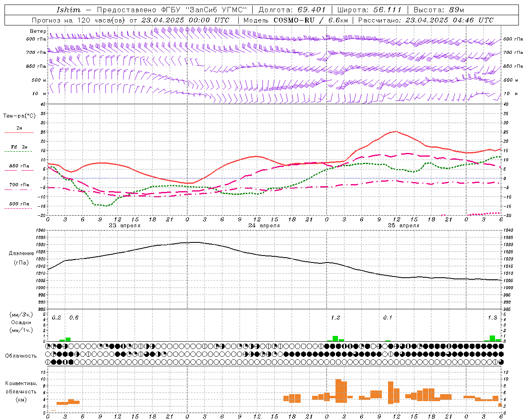
Task: Click the "Облачность" panel label
Action: 21,356
